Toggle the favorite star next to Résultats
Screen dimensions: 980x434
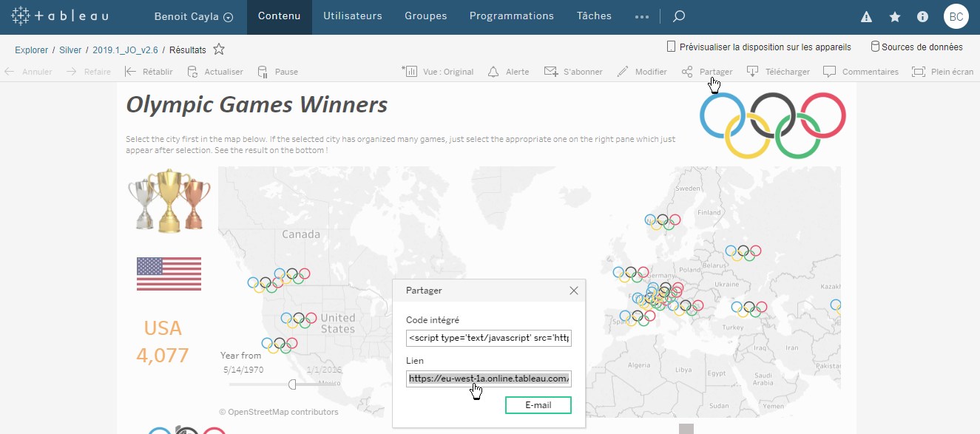pyautogui.click(x=219, y=50)
